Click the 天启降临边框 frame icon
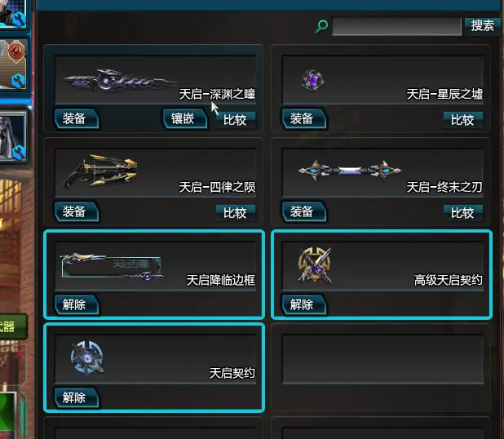Screen dimensions: 504x439 point(112,266)
